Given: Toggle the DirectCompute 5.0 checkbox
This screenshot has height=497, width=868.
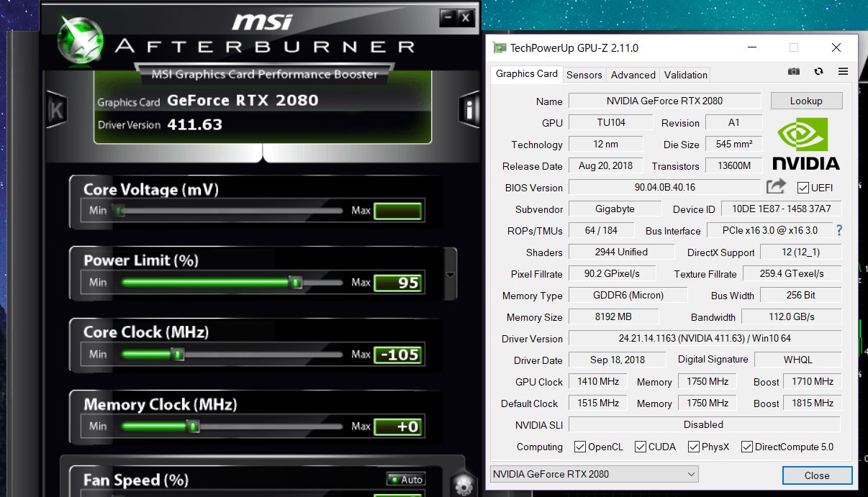Looking at the screenshot, I should click(746, 447).
